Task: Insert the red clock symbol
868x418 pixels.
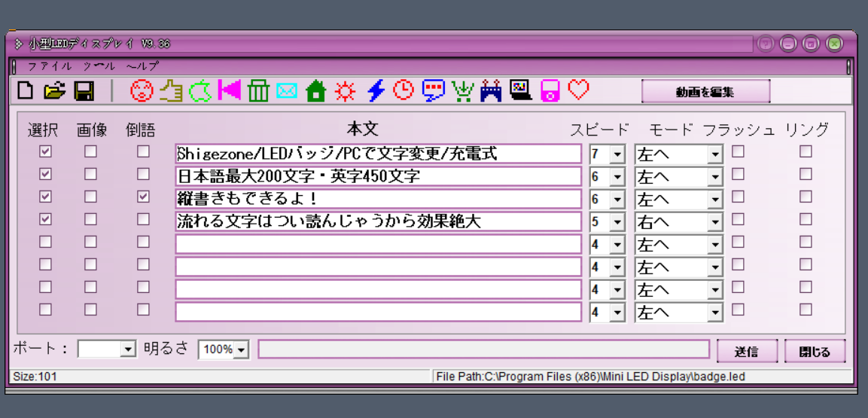Action: (x=404, y=90)
